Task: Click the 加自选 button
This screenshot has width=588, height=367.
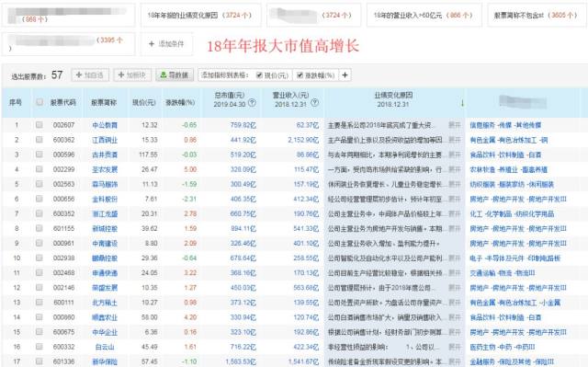Action: click(90, 75)
